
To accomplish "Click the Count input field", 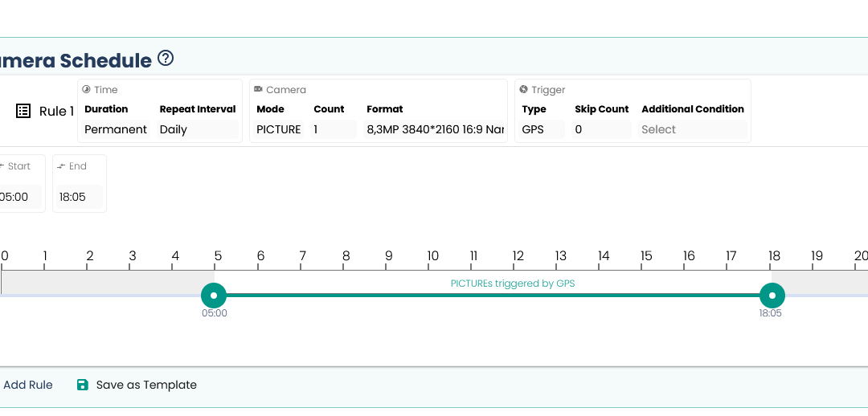I will click(333, 129).
